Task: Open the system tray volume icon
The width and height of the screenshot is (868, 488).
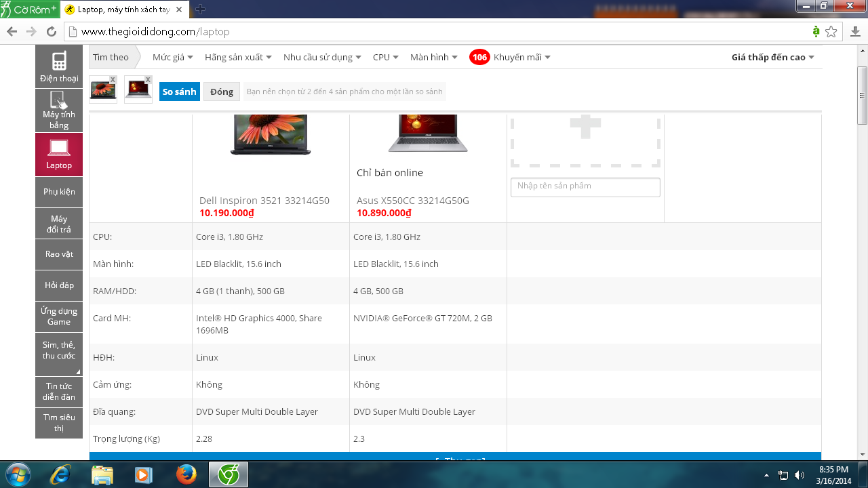Action: point(800,475)
